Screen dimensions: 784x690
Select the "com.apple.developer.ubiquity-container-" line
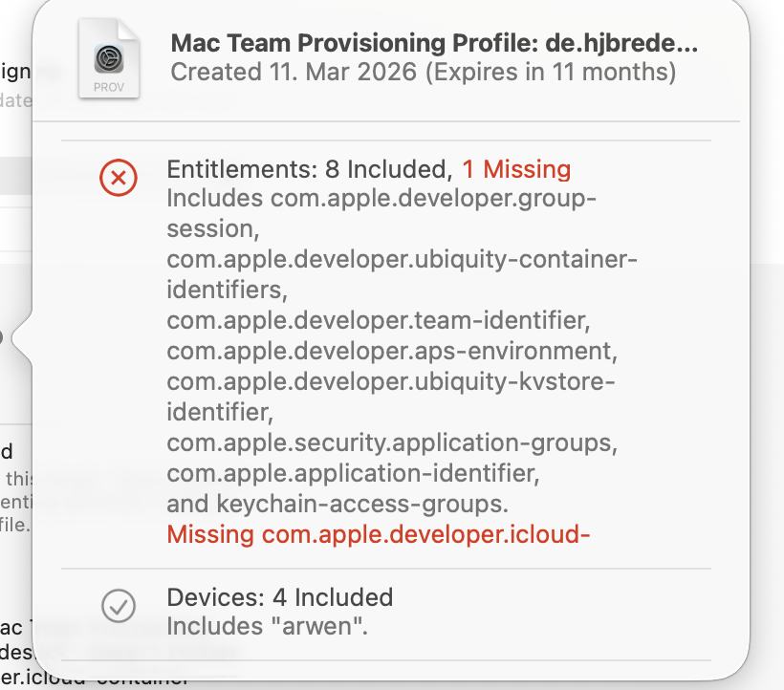(x=402, y=259)
